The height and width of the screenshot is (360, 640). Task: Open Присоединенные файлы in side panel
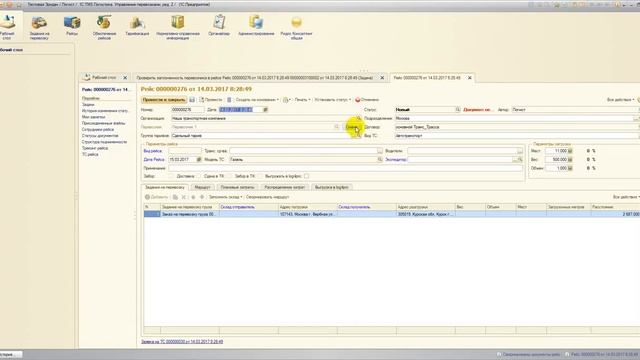tap(103, 123)
